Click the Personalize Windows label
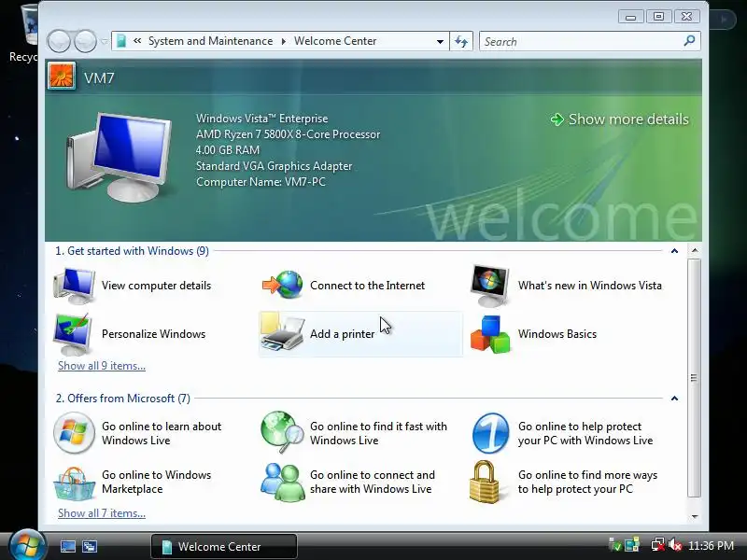The width and height of the screenshot is (747, 560). 153,334
